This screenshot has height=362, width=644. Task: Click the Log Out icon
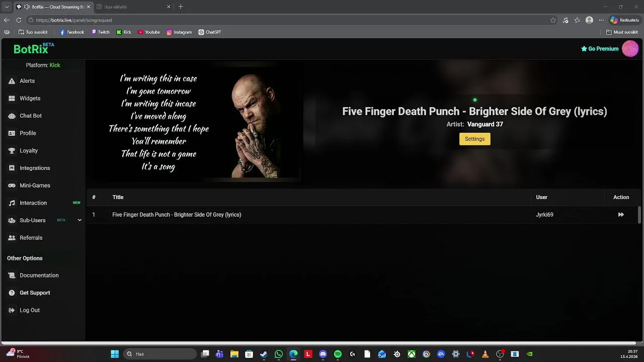coord(12,310)
